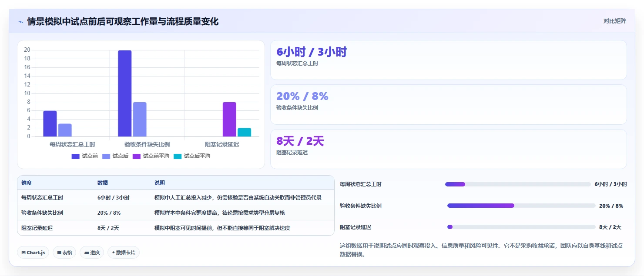This screenshot has width=644, height=276.
Task: Select the teal 试点后平均 bar for 阻塞记录延迟
Action: [244, 133]
